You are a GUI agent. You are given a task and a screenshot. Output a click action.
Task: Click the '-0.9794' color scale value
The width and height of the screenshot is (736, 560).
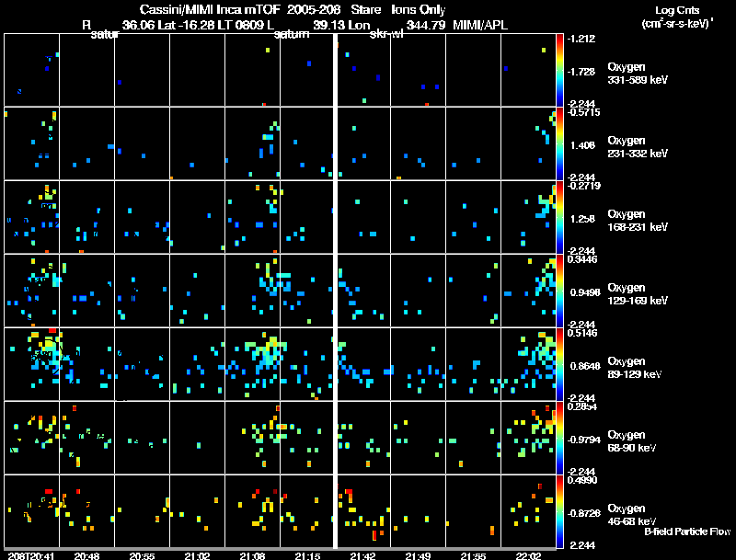584,440
